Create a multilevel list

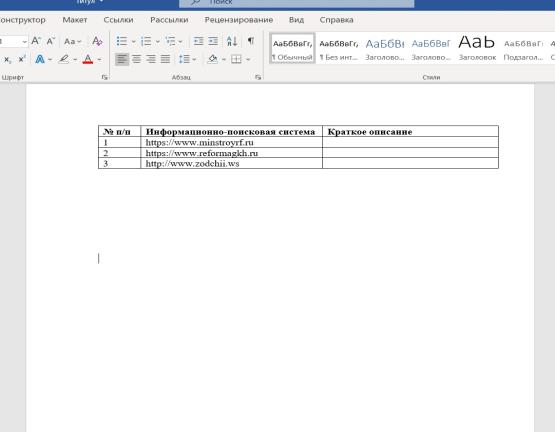click(170, 41)
